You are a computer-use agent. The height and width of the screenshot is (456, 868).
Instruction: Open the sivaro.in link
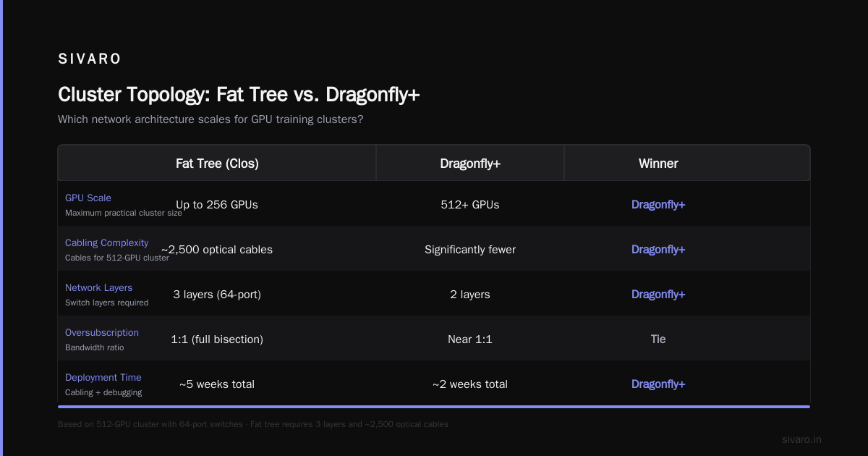[x=801, y=439]
